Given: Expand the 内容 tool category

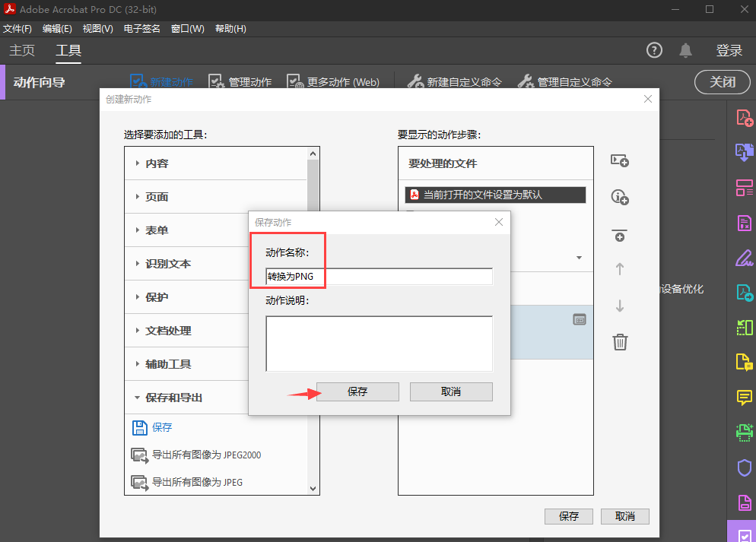Looking at the screenshot, I should click(x=157, y=163).
